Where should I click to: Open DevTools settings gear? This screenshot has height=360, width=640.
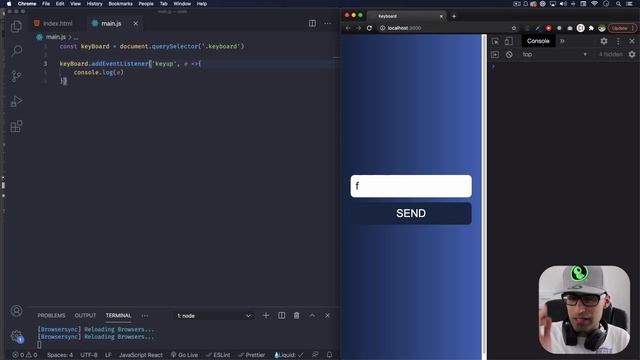point(604,41)
